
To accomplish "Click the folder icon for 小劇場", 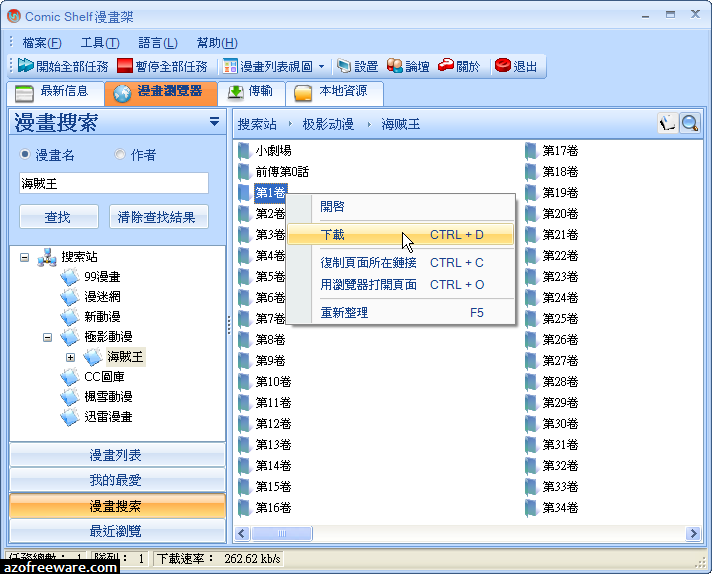I will point(245,151).
